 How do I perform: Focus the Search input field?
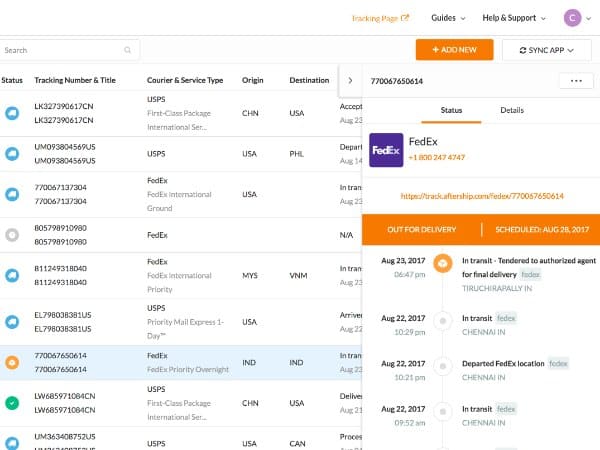coord(69,50)
